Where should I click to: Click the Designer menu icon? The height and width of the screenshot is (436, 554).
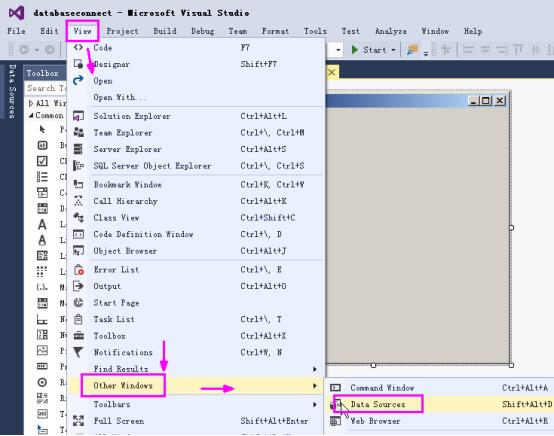[x=78, y=64]
